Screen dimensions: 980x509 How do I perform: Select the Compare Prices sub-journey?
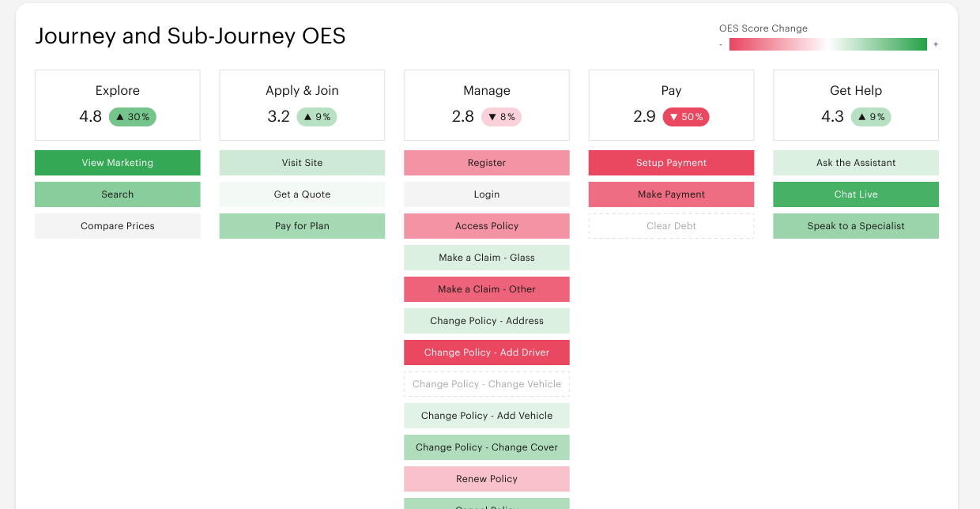[118, 226]
